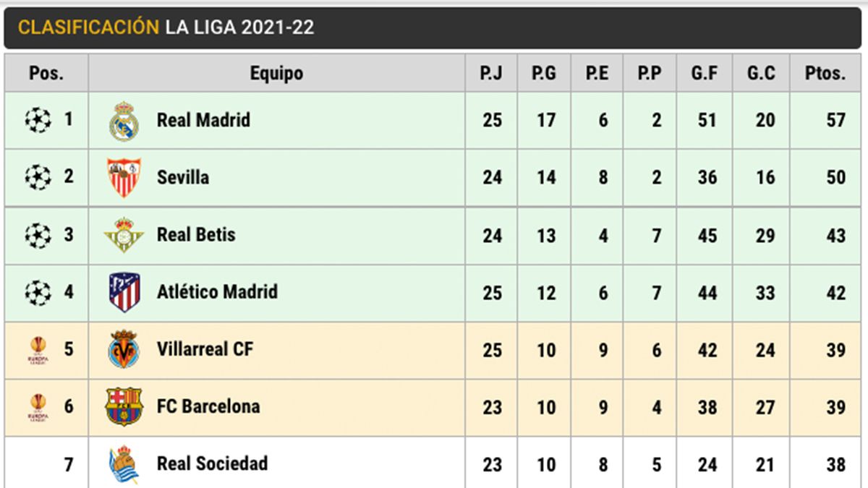Click Europa League icon beside position 5
The image size is (868, 488).
click(x=38, y=350)
